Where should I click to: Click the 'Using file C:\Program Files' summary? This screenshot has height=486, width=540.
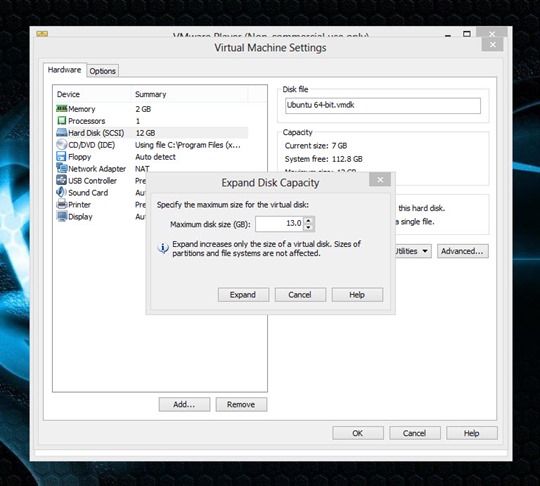[188, 145]
